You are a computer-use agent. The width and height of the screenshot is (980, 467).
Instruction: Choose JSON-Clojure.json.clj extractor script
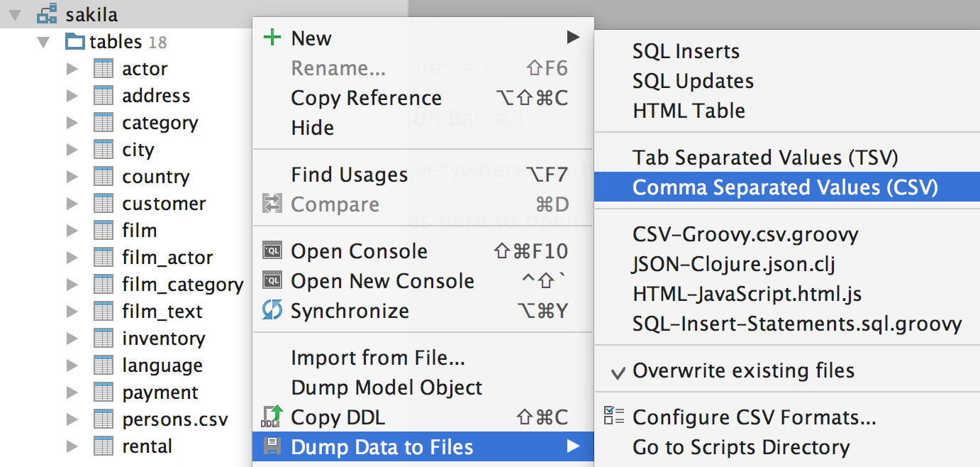[x=734, y=265]
